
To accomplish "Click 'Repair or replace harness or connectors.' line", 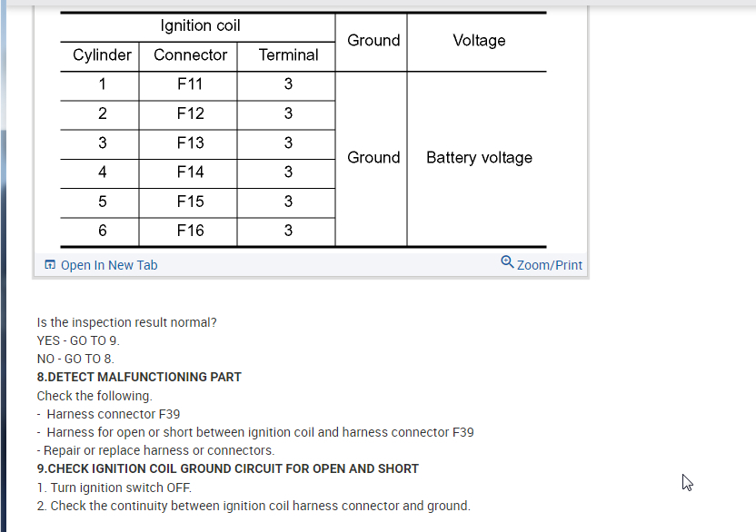I will [x=155, y=450].
